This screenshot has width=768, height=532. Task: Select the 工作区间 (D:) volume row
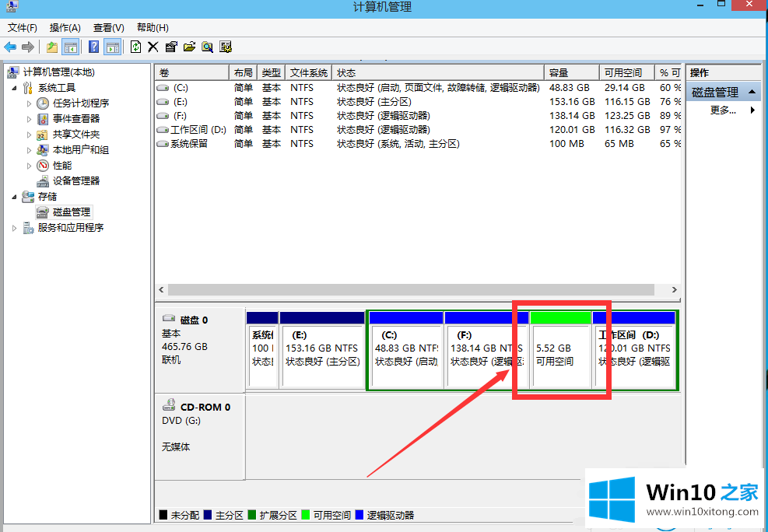coord(419,130)
